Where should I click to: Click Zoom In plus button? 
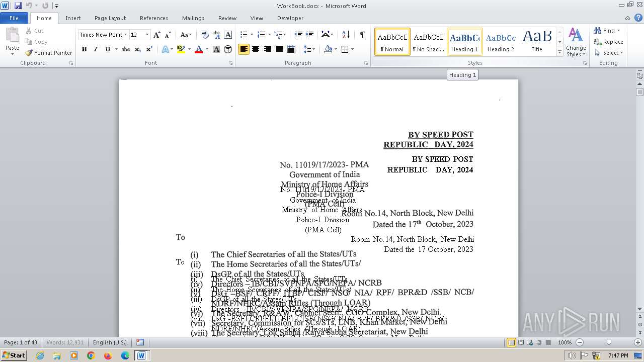pyautogui.click(x=638, y=342)
